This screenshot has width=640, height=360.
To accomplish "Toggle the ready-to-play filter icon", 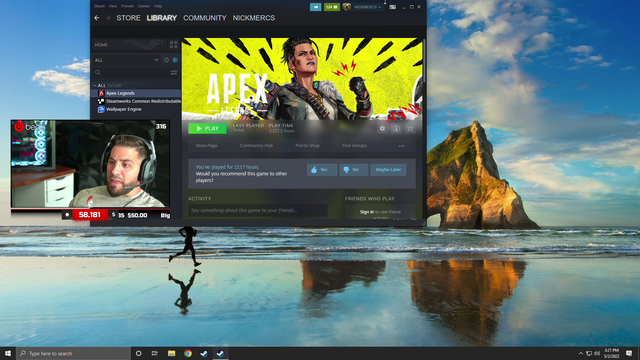I will coord(175,60).
